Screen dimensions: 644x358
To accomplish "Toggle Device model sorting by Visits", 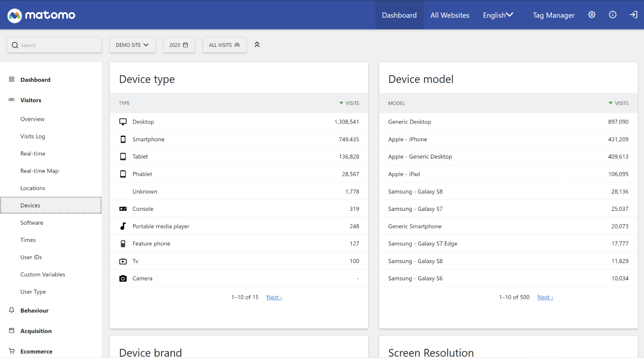I will tap(618, 103).
